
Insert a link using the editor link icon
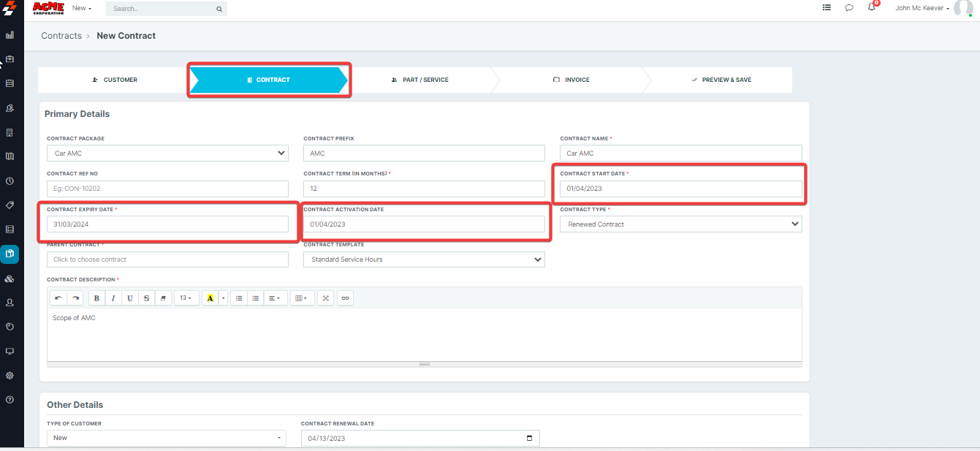coord(346,298)
